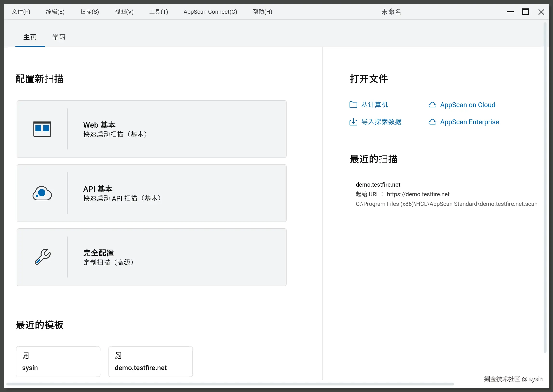Click the 完全配置 wrench icon
This screenshot has height=392, width=553.
tap(42, 257)
